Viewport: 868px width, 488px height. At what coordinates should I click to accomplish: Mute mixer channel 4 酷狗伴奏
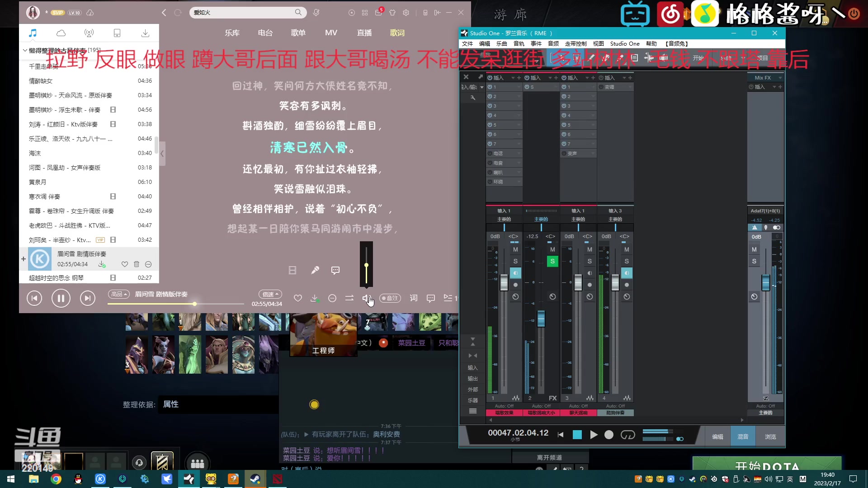[x=627, y=249]
